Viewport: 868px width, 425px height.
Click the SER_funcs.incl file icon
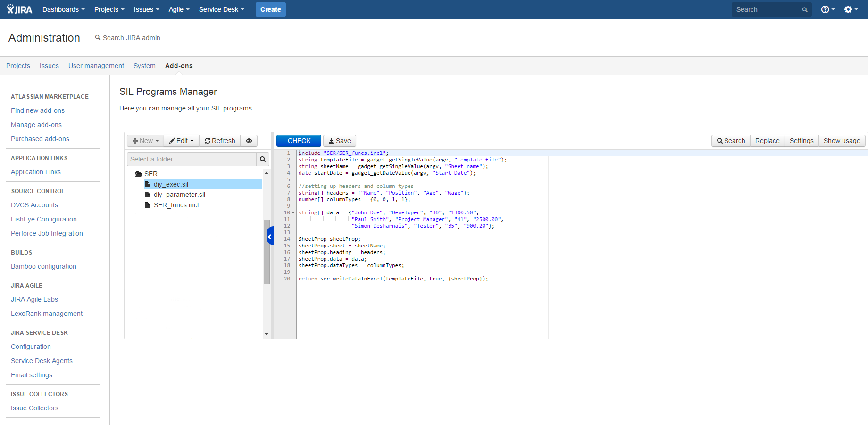coord(148,205)
